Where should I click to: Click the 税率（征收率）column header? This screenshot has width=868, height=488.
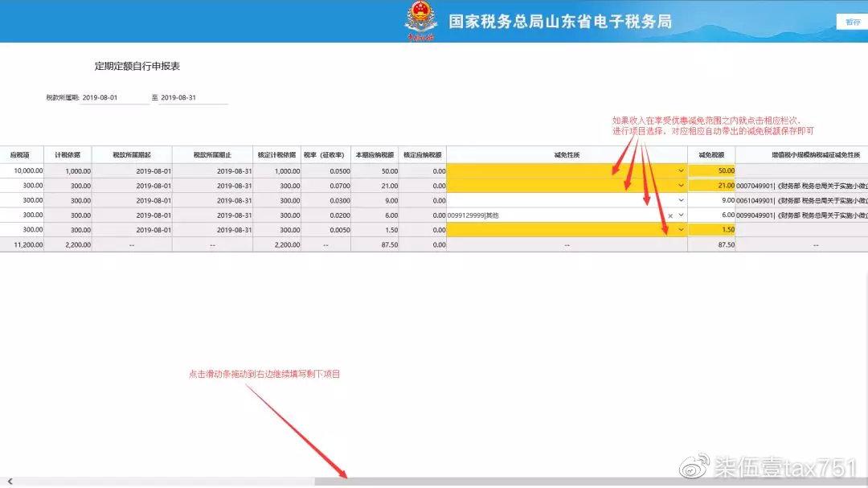pos(325,155)
